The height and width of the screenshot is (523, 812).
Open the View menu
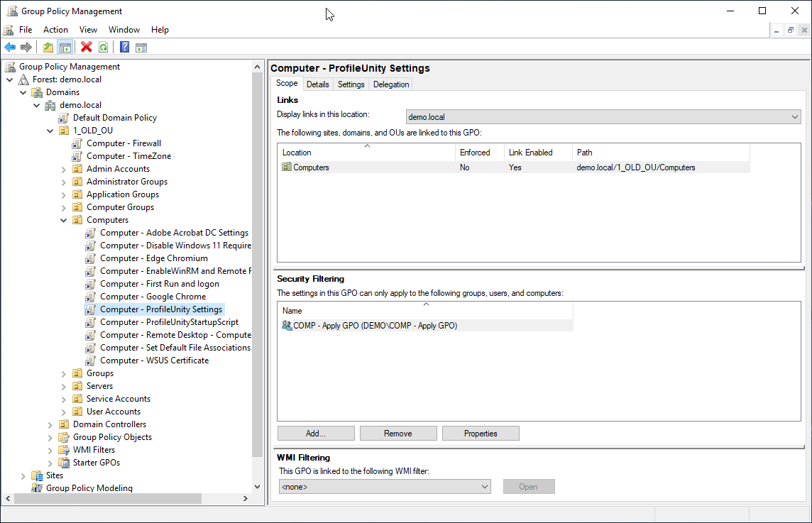88,30
